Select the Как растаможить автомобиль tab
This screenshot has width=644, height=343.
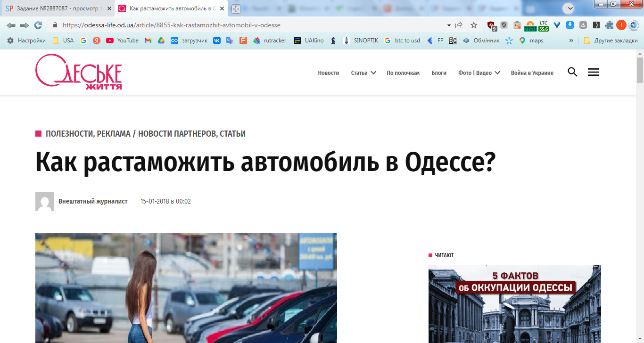171,8
